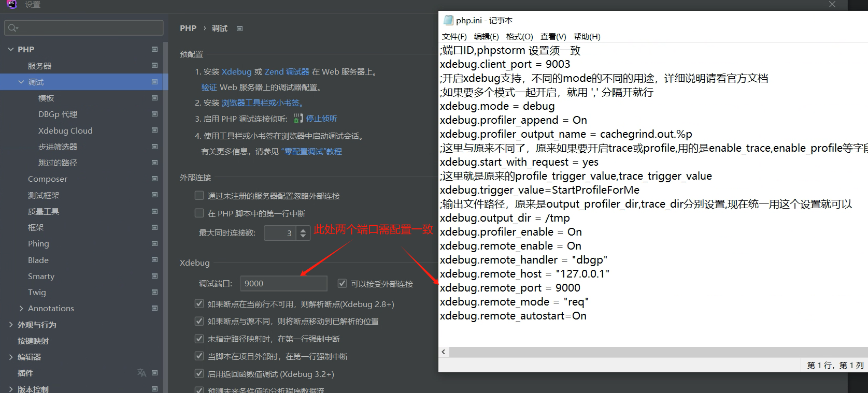Screen dimensions: 868x393
Task: Open the Xdebug link in 预配置
Action: (x=236, y=71)
